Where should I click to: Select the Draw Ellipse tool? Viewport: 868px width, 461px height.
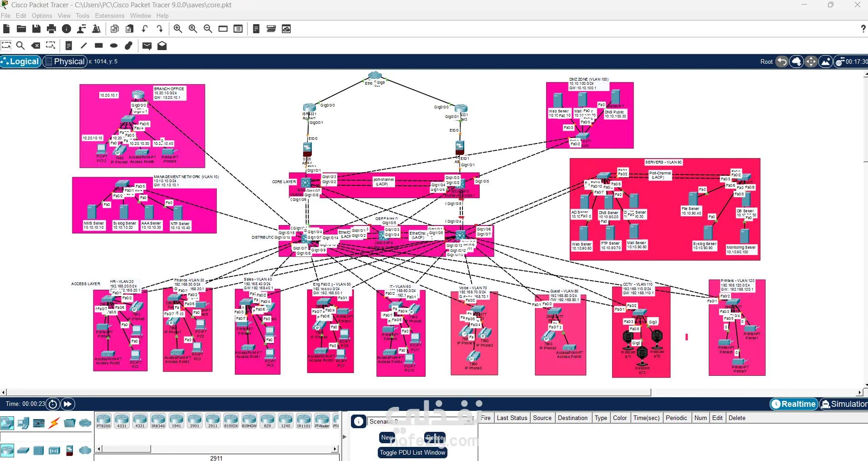(x=114, y=46)
